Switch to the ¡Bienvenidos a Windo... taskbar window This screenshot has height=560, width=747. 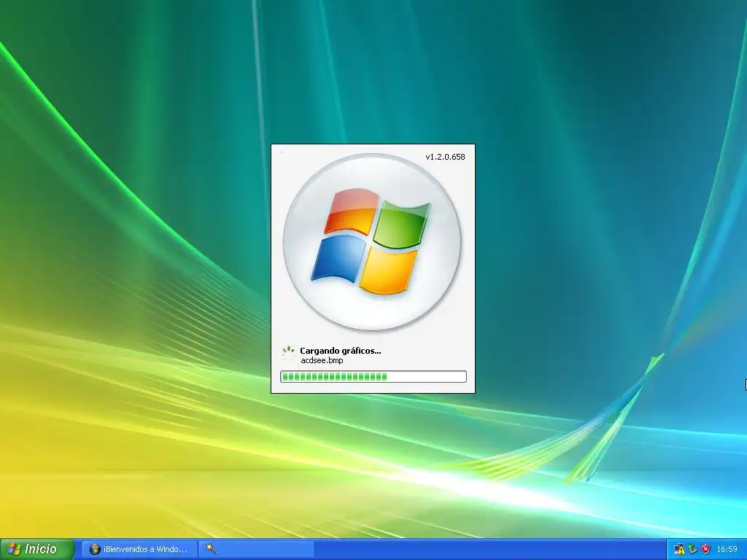click(x=139, y=549)
